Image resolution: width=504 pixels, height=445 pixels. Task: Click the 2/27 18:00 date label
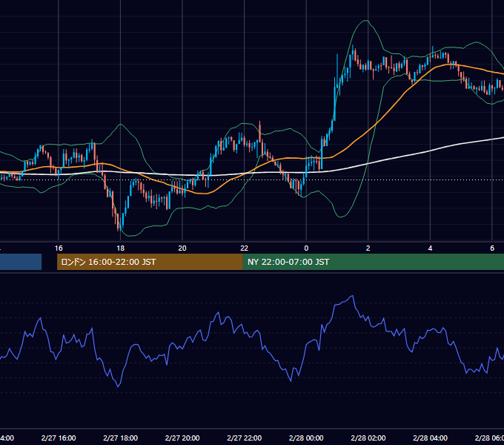pos(121,438)
